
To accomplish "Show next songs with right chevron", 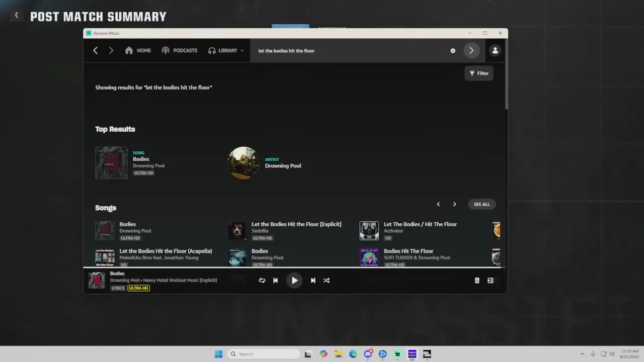I will pos(454,204).
